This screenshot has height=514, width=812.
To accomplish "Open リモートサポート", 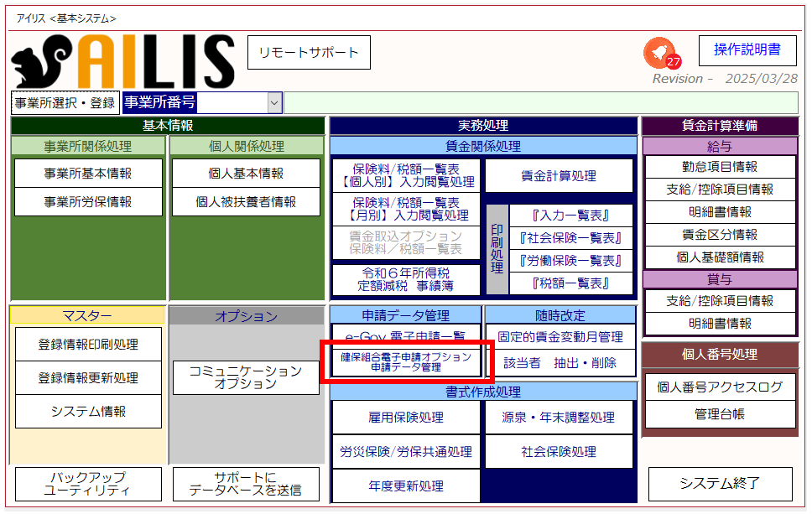I will click(309, 53).
